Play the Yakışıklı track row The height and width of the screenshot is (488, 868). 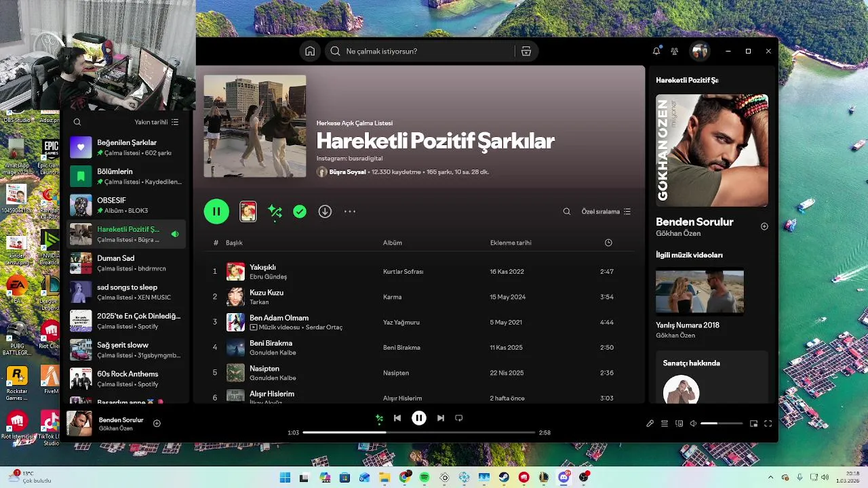pos(420,271)
